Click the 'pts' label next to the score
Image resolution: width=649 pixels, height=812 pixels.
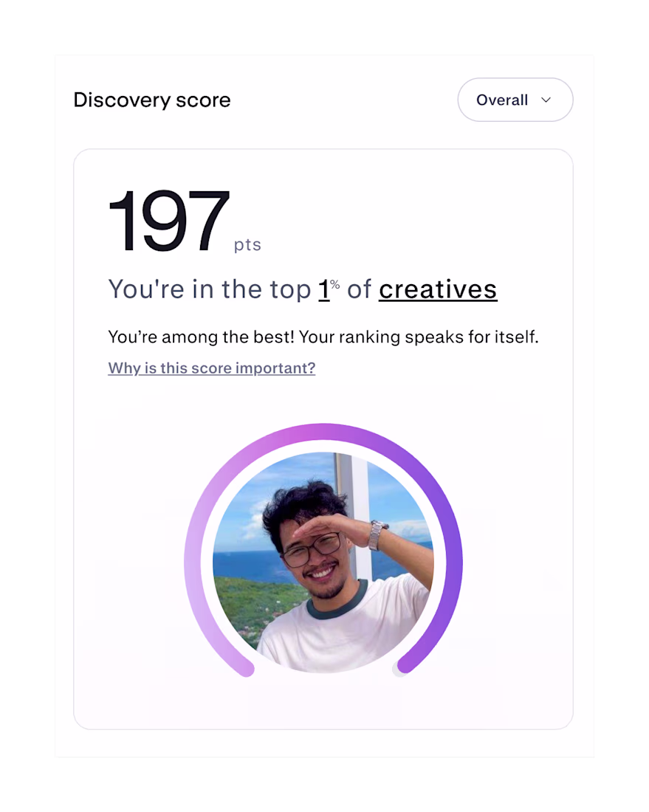click(247, 245)
